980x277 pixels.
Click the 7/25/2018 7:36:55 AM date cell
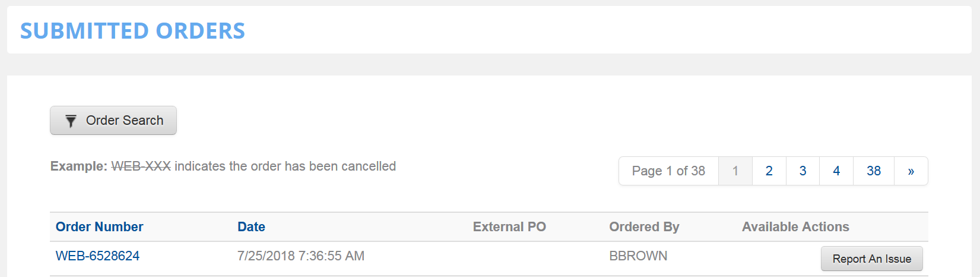pyautogui.click(x=300, y=256)
